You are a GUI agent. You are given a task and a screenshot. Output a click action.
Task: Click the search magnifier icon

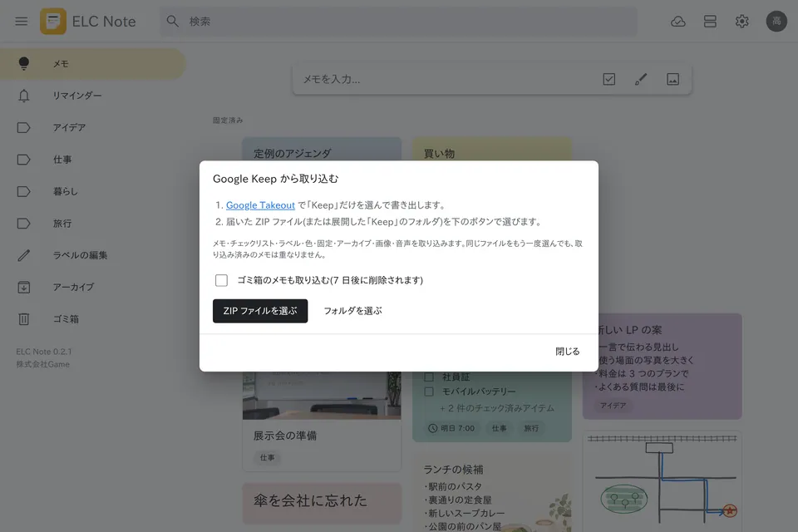click(x=173, y=22)
